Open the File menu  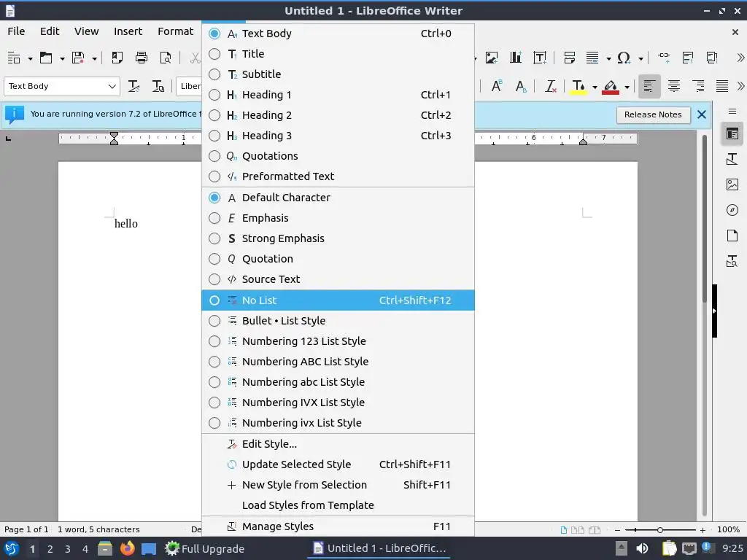click(16, 31)
